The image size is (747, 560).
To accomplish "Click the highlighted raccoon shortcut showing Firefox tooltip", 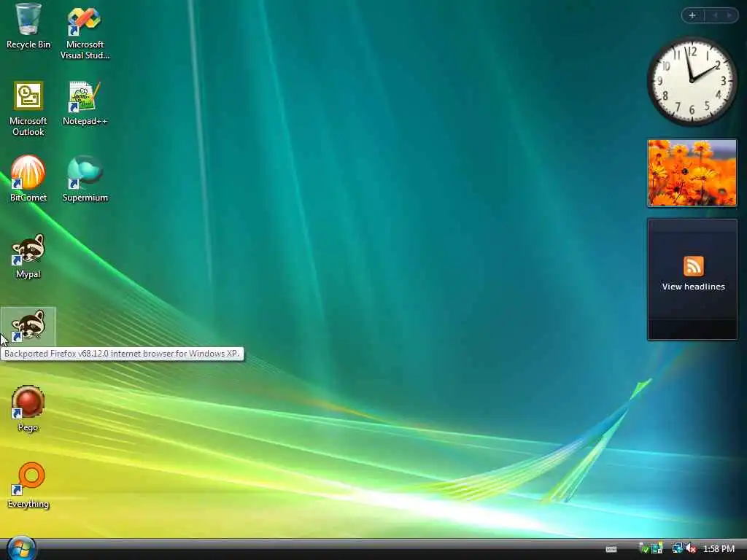I will click(28, 327).
